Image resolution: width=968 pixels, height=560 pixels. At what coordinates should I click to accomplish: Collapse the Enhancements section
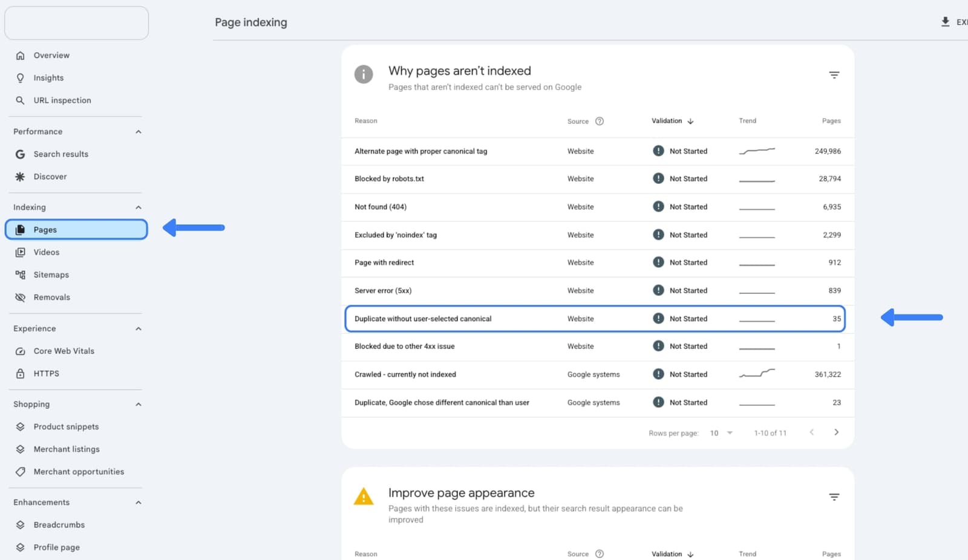click(x=139, y=503)
